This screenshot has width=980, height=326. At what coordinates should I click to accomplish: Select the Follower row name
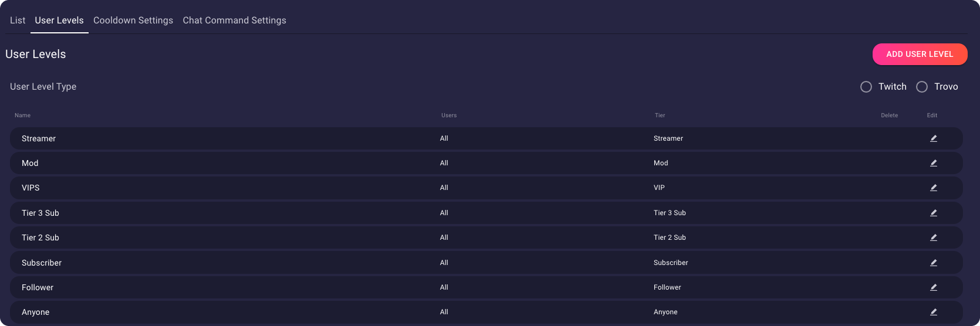click(x=38, y=287)
